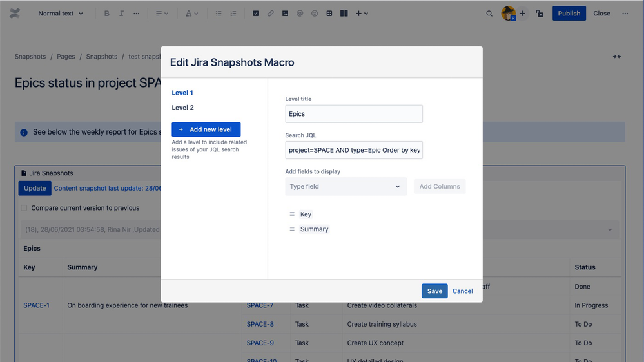The image size is (644, 362).
Task: Select the Key field tag
Action: 306,214
